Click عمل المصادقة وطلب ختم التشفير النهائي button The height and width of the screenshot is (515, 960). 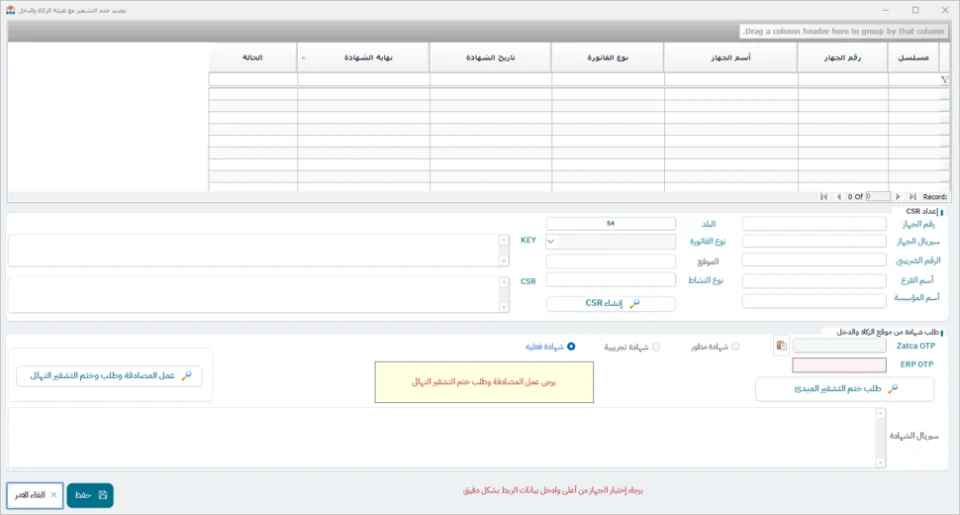(110, 375)
